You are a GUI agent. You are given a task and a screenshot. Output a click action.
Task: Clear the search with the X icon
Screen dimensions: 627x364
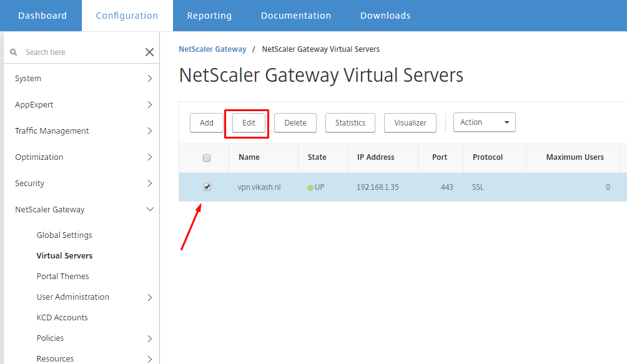pyautogui.click(x=149, y=52)
